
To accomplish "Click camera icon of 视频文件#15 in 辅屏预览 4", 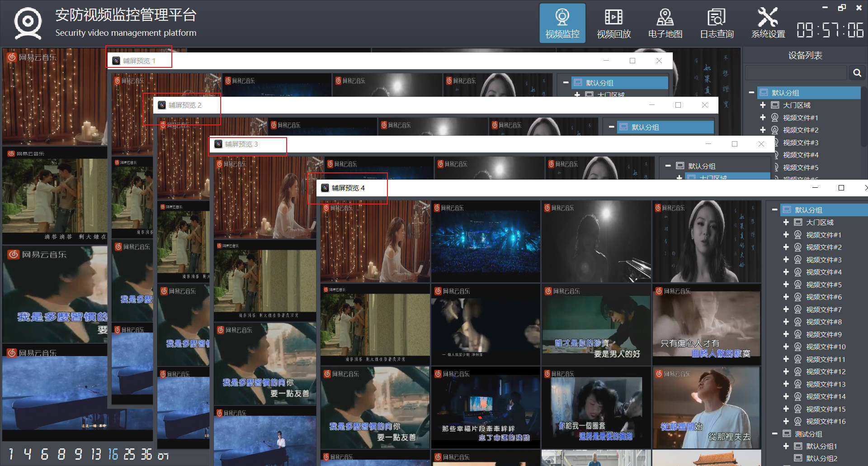I will pos(798,409).
